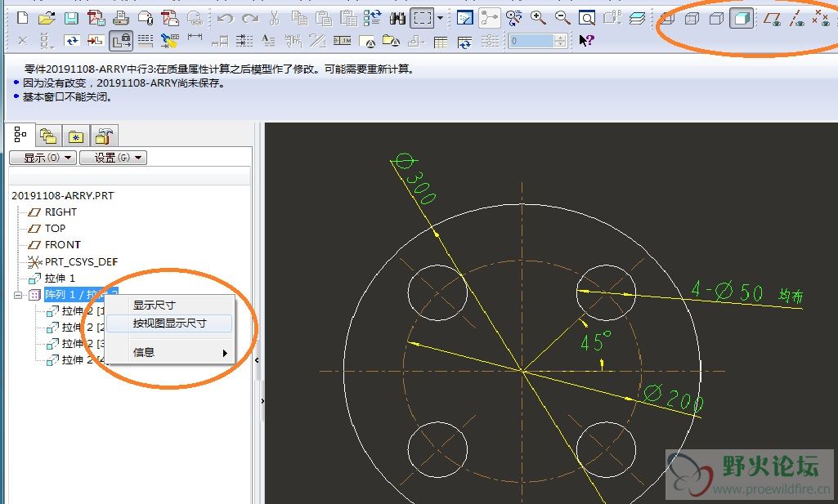Click the Zoom Out magnifier icon
Viewport: 838px width, 504px height.
click(562, 18)
